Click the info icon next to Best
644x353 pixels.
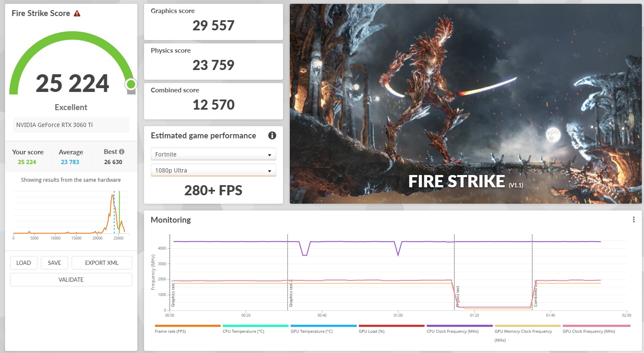click(122, 151)
